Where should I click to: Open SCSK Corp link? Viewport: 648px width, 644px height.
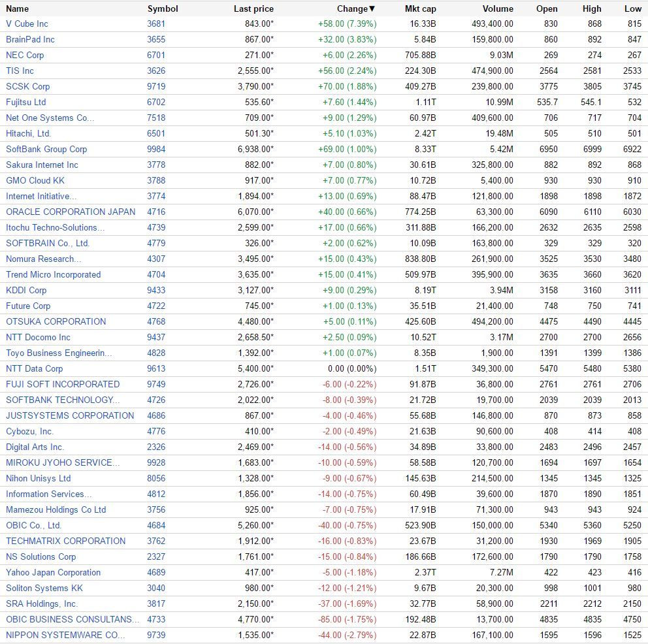tap(27, 87)
